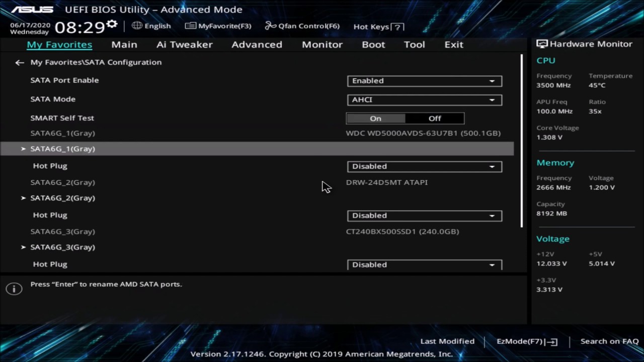Switch to the Tool tab

click(415, 45)
